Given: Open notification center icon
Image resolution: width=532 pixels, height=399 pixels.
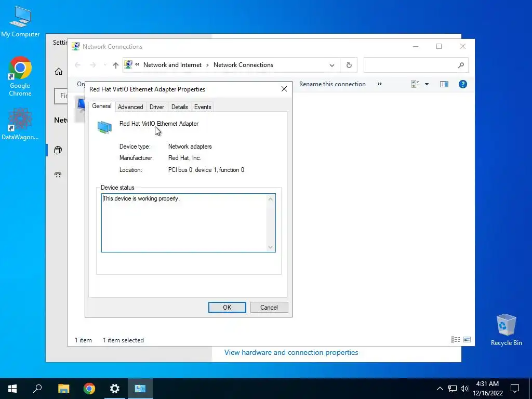Looking at the screenshot, I should click(x=515, y=389).
